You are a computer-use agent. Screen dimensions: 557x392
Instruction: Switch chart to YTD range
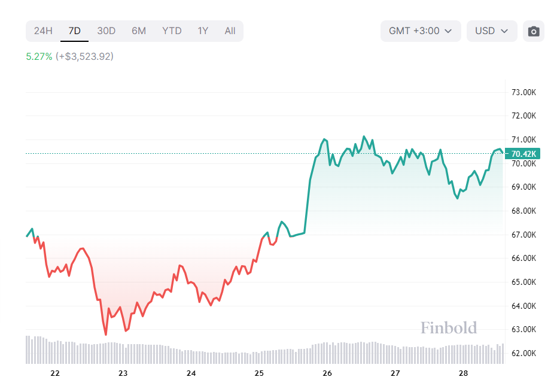[172, 31]
